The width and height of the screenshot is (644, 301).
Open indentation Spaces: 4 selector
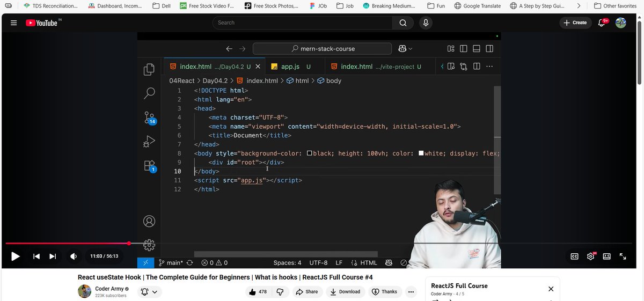[287, 263]
